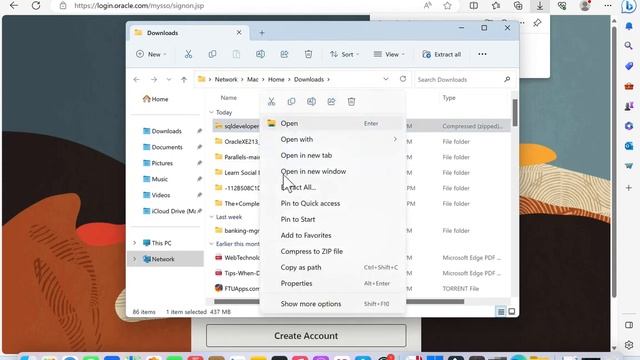Select the OracleXE213 folder row
Screen dimensions: 640x360
click(361, 141)
